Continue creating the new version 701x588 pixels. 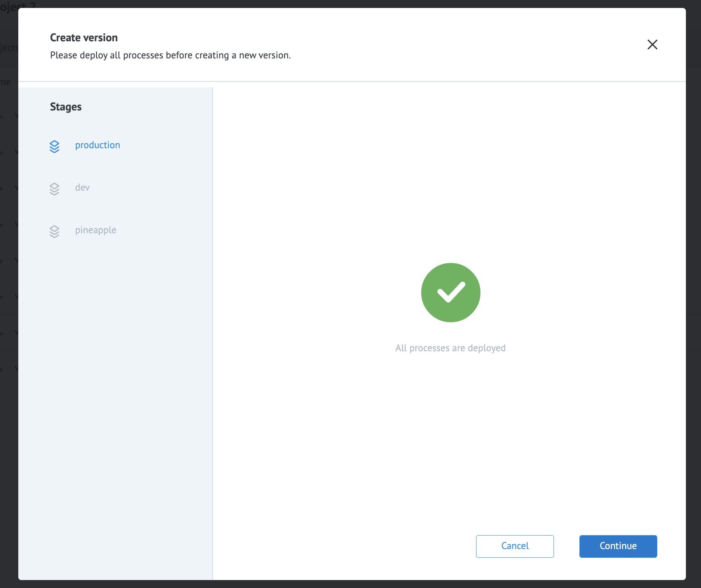[x=618, y=546]
